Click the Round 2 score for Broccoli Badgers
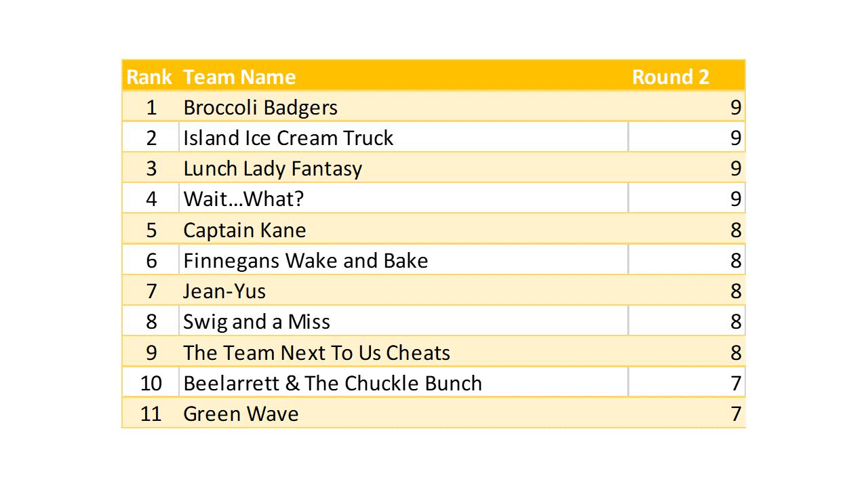This screenshot has height=488, width=868. pyautogui.click(x=735, y=108)
